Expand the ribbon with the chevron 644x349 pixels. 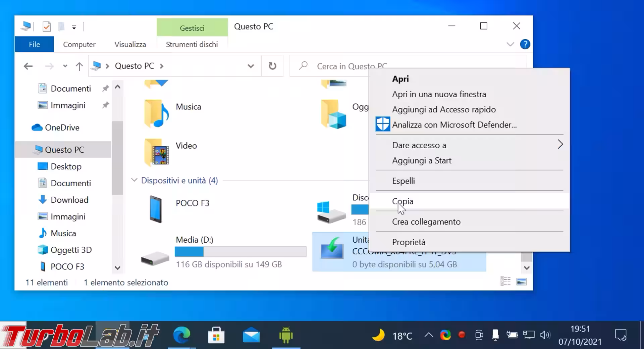510,44
